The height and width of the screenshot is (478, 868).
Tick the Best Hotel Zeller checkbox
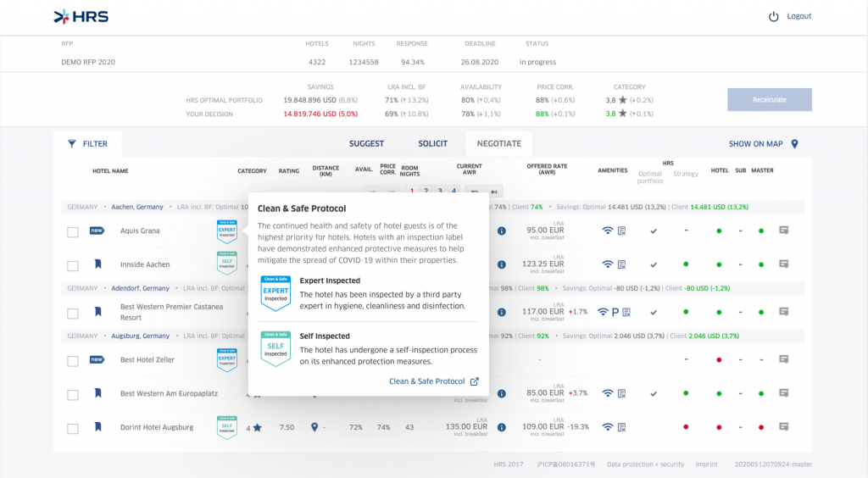click(x=73, y=361)
